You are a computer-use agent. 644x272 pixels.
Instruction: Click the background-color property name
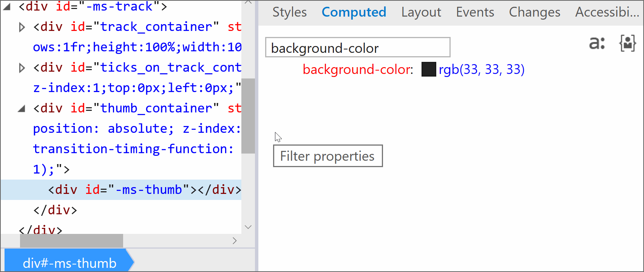click(x=357, y=70)
